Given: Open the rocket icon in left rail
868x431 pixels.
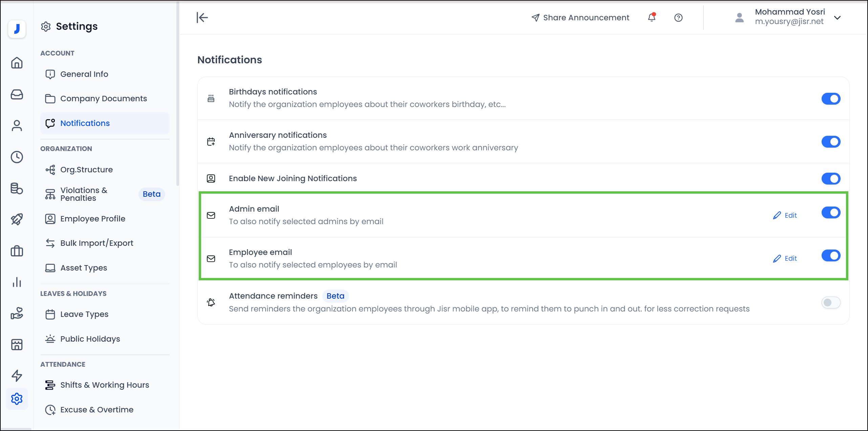Looking at the screenshot, I should [x=17, y=219].
